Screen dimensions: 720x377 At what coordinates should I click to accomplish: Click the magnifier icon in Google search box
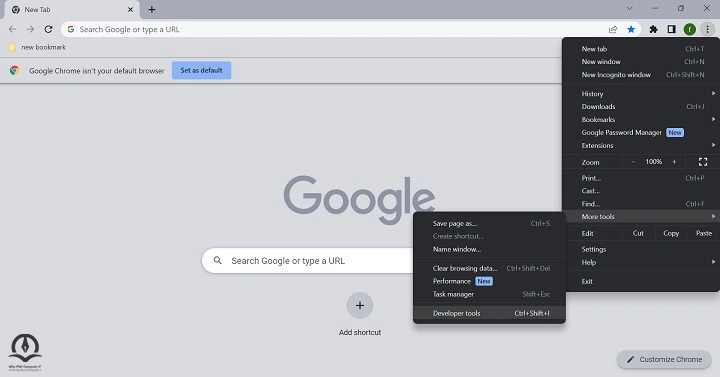[x=218, y=260]
